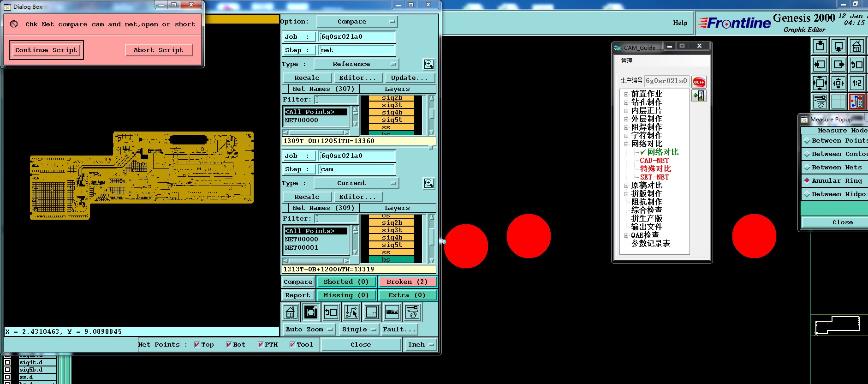The width and height of the screenshot is (868, 384).
Task: Open the Option Compare dropdown
Action: pos(357,22)
